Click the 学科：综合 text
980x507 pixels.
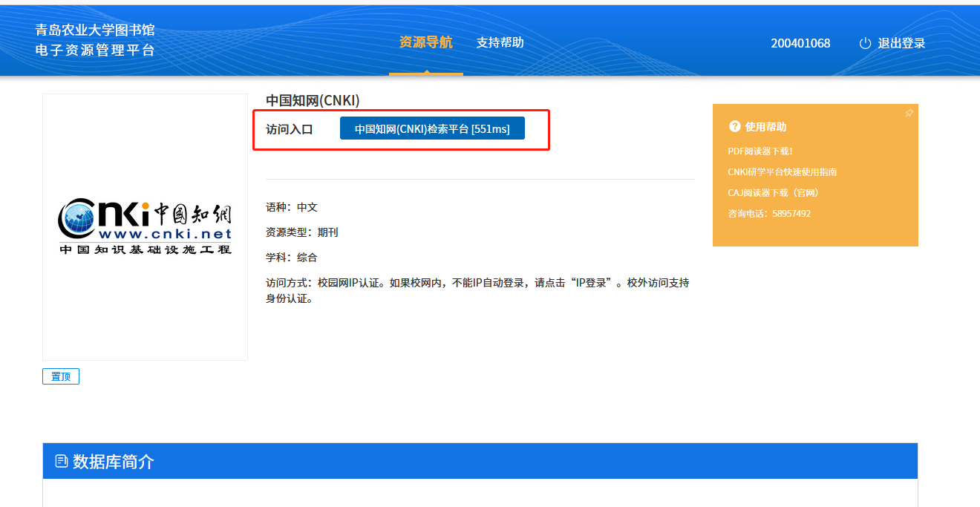point(292,258)
